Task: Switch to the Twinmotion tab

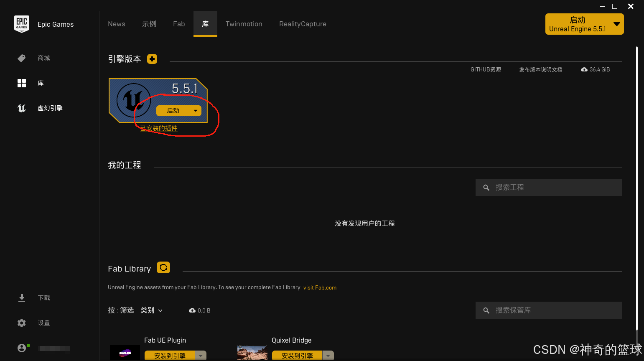Action: 244,24
